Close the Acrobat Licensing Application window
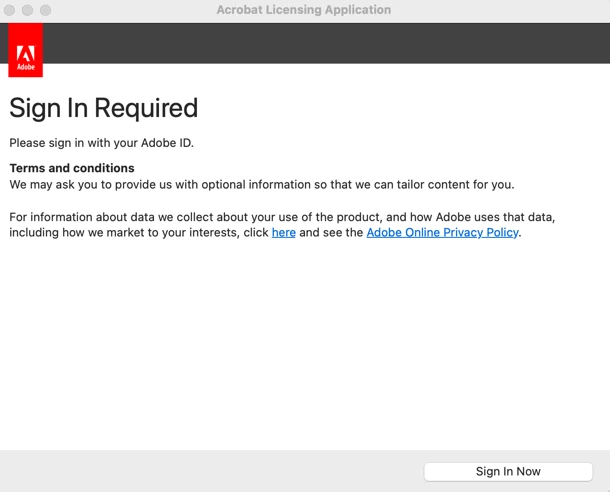610x492 pixels. pos(9,10)
